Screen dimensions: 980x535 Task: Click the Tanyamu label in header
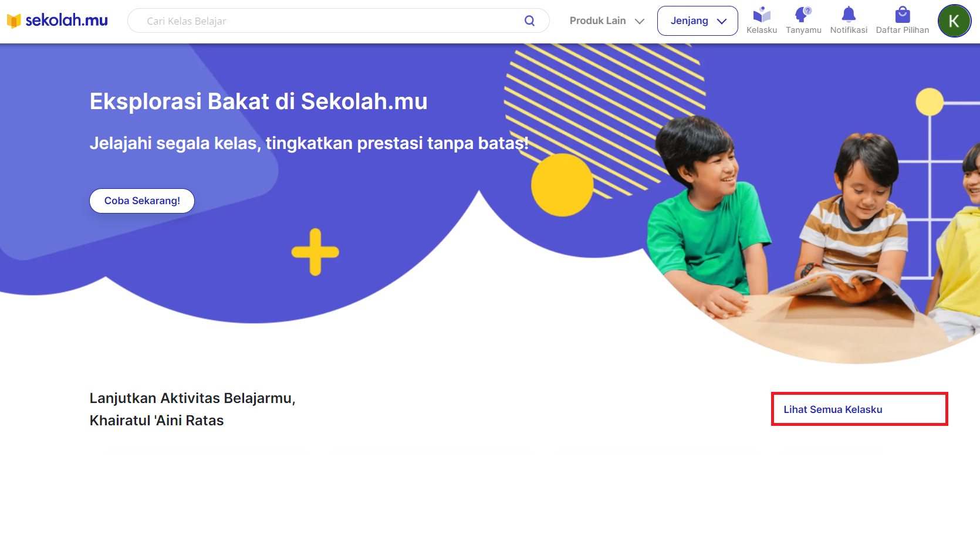[x=803, y=30]
